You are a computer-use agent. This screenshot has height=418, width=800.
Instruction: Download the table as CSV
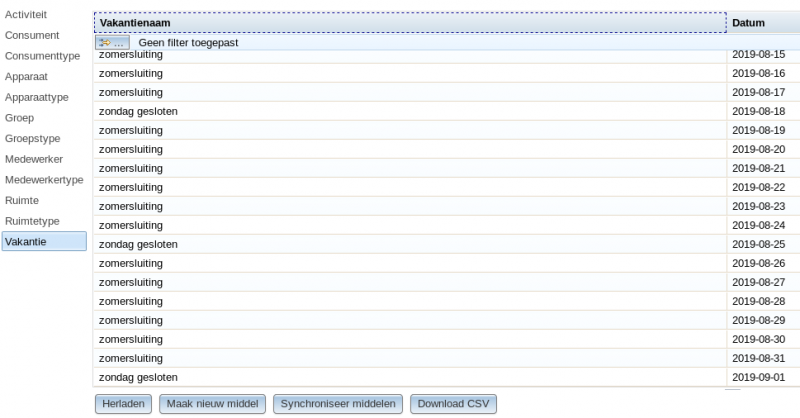[453, 404]
